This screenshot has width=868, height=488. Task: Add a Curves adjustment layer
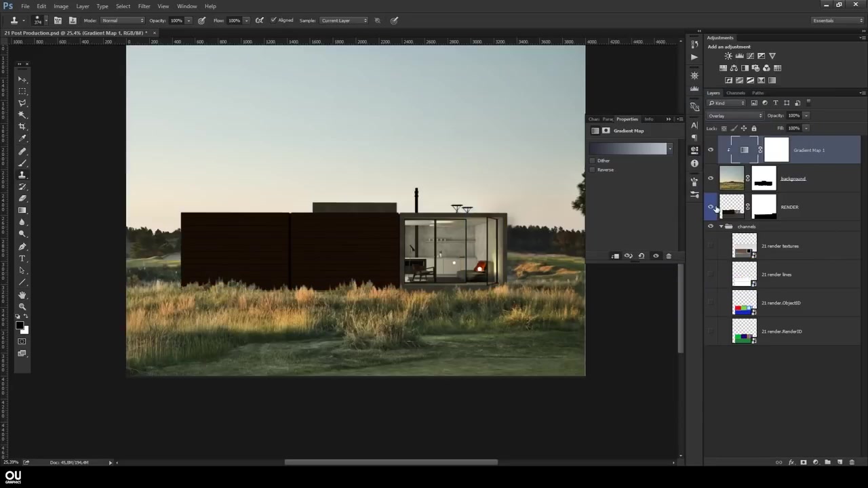[x=750, y=56]
